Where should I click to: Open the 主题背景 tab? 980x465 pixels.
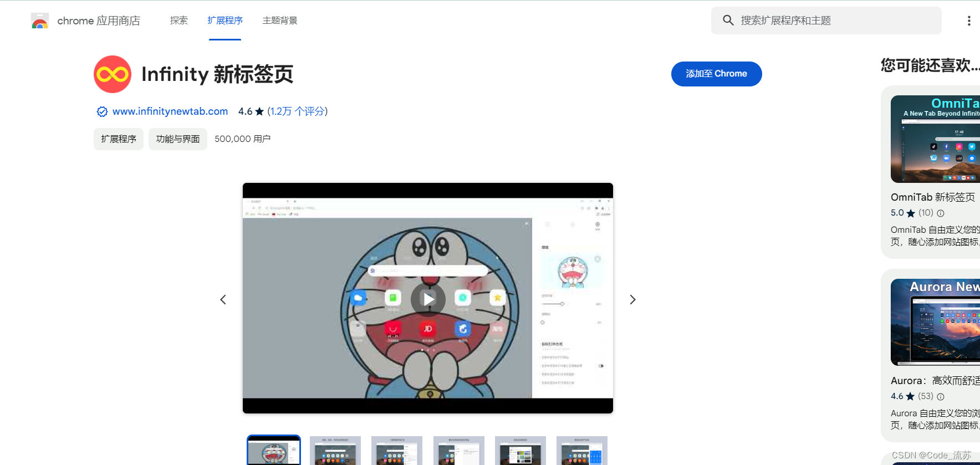pyautogui.click(x=280, y=21)
